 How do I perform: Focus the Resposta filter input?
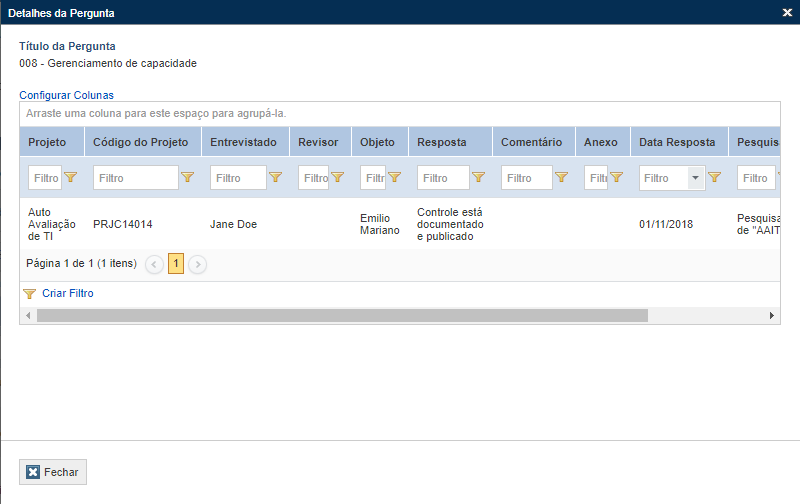[443, 178]
